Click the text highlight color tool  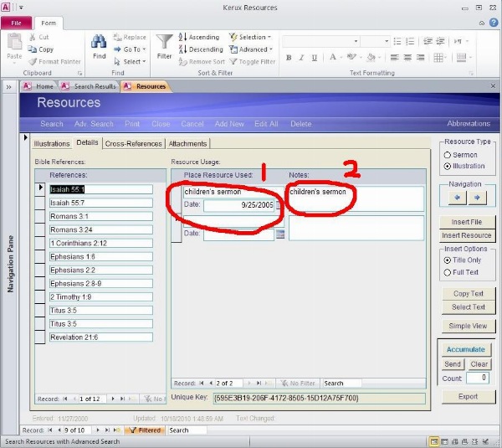pyautogui.click(x=353, y=58)
